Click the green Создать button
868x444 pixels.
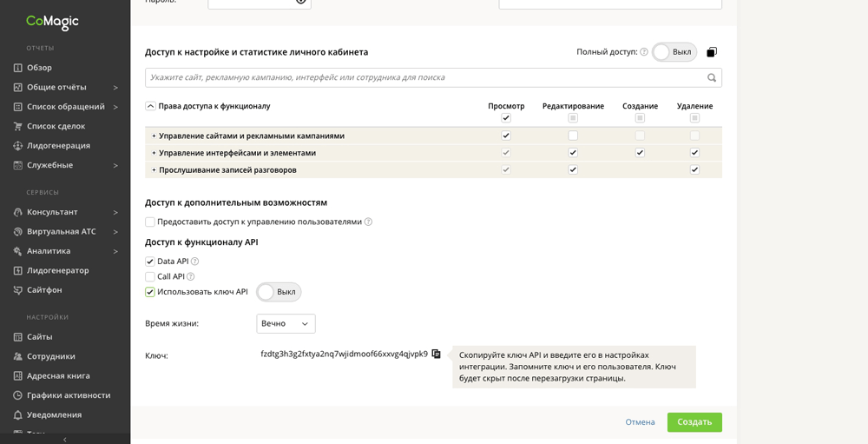(x=694, y=422)
